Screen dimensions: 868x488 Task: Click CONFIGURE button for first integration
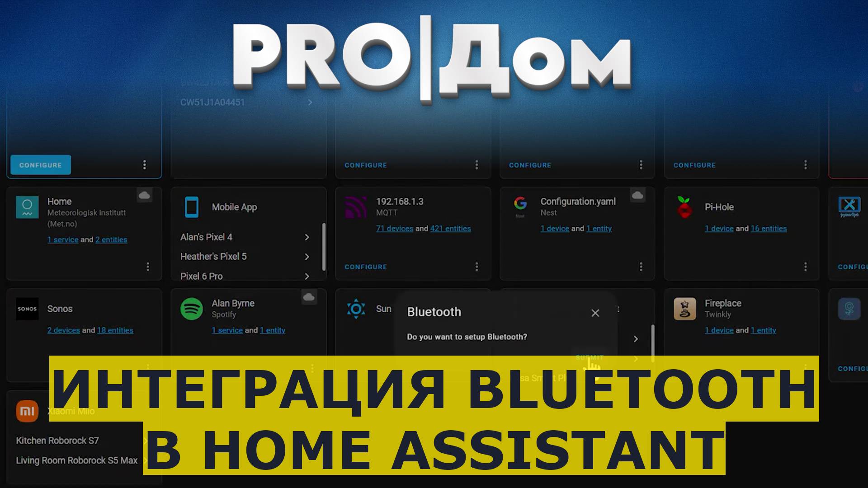point(39,164)
